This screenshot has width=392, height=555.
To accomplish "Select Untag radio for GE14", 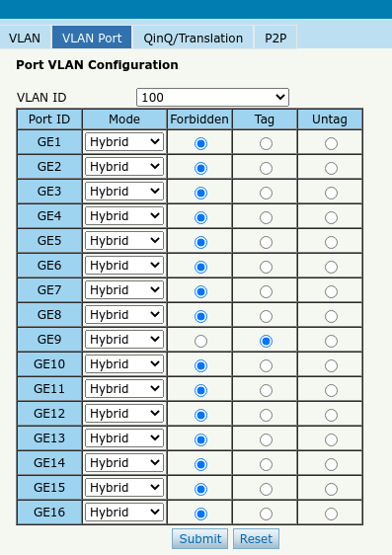I will click(331, 465).
